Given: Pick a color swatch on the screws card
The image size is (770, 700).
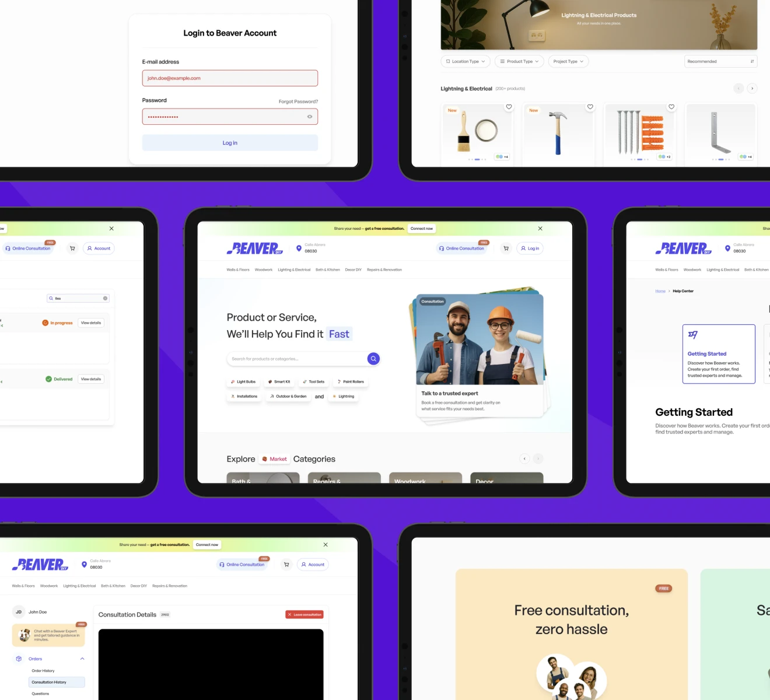Looking at the screenshot, I should 661,157.
